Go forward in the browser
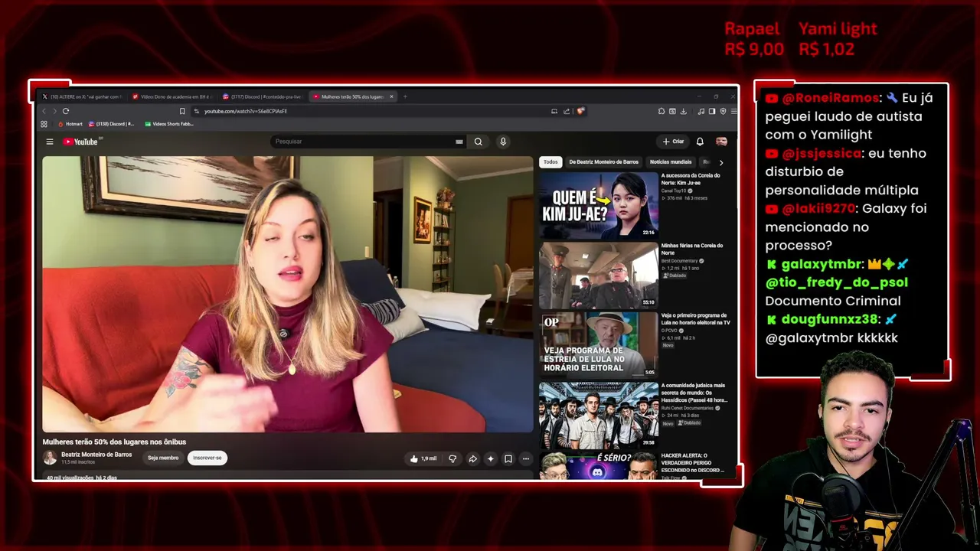This screenshot has width=980, height=551. pyautogui.click(x=54, y=111)
